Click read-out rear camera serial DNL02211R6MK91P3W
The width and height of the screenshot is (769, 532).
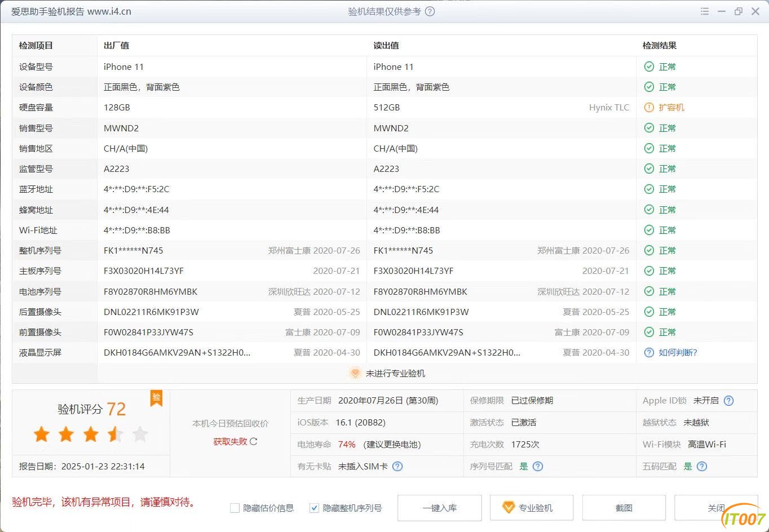point(421,312)
